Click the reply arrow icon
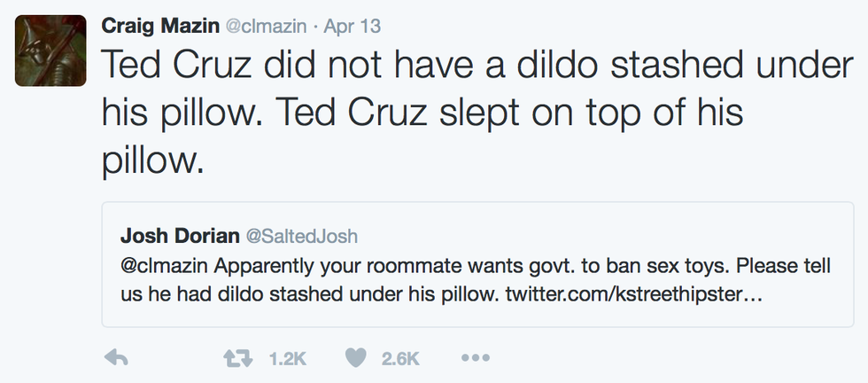This screenshot has height=383, width=868. click(x=117, y=357)
